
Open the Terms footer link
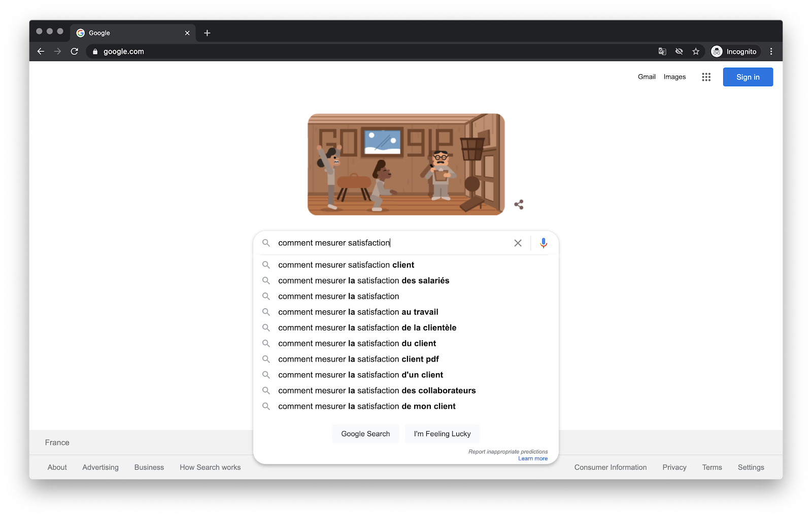(x=712, y=467)
